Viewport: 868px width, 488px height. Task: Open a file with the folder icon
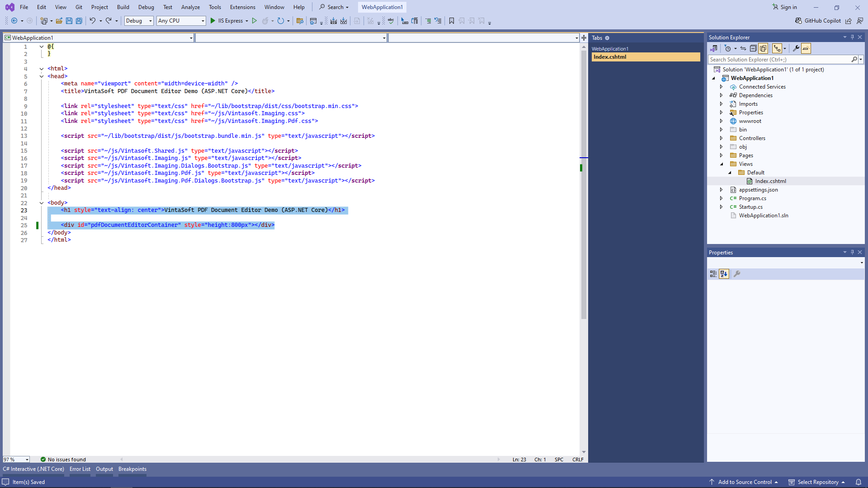59,21
